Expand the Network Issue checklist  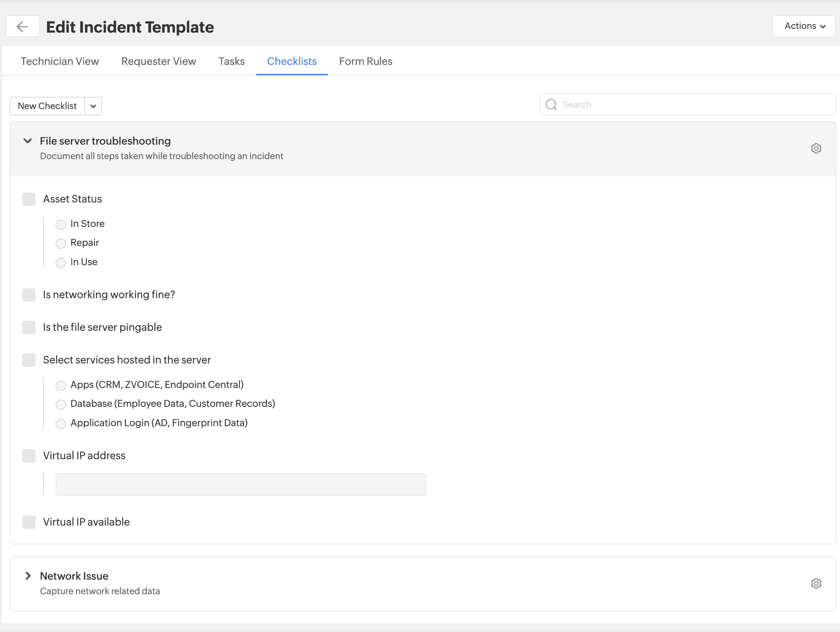click(x=27, y=576)
